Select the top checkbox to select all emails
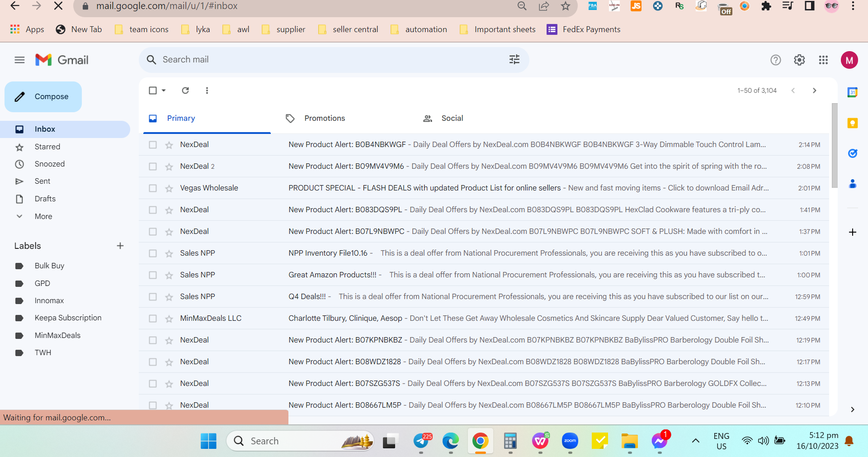868x457 pixels. tap(153, 90)
